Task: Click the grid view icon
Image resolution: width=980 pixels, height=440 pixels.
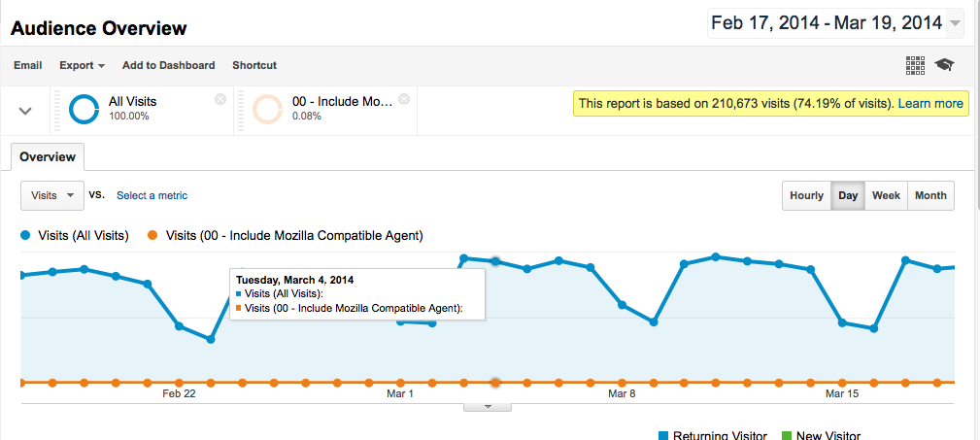Action: tap(915, 65)
